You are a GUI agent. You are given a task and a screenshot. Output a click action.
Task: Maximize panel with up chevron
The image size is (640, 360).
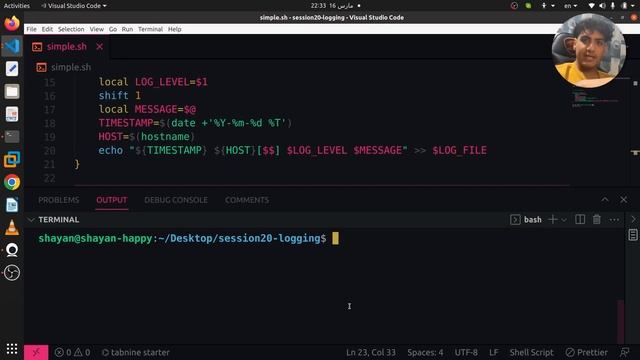pos(605,200)
